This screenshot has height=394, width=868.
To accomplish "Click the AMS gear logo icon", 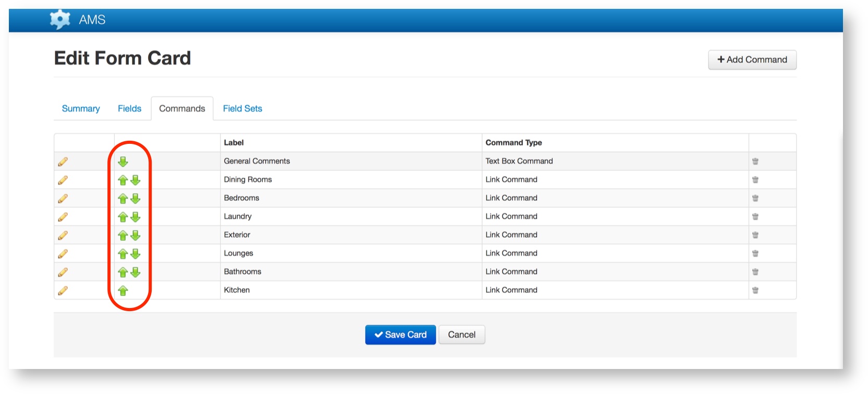I will [x=60, y=19].
